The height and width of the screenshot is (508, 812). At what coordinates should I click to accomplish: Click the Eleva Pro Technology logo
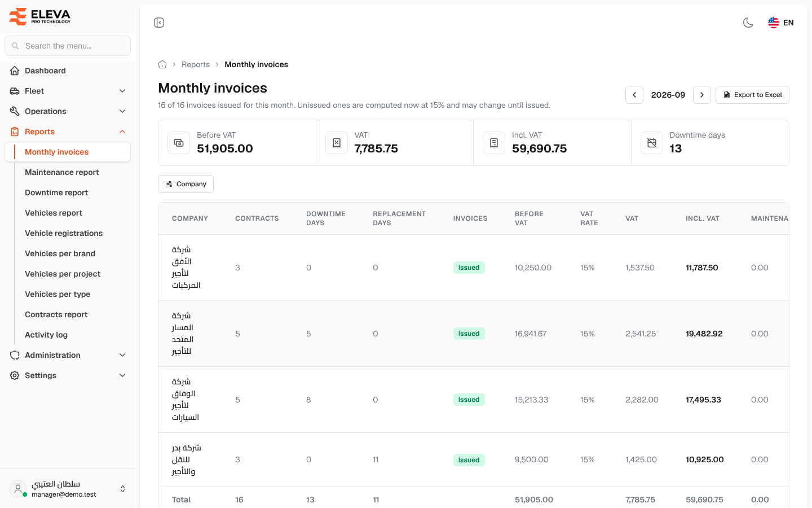click(x=40, y=16)
